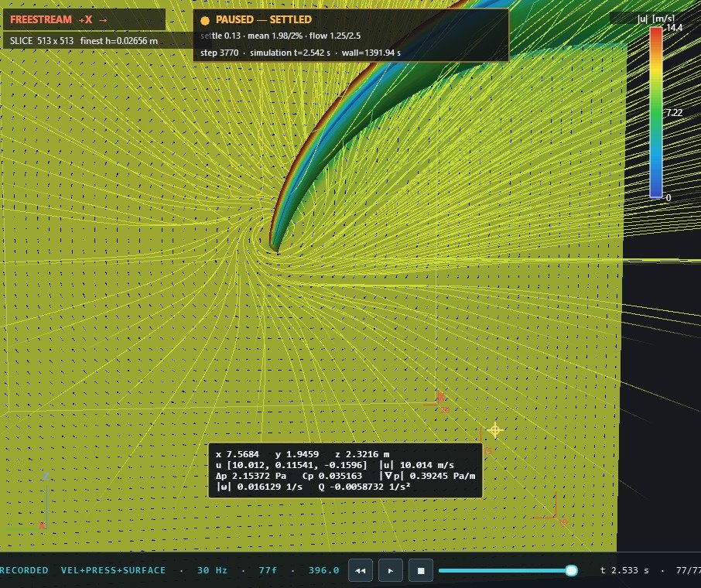The height and width of the screenshot is (588, 701).
Task: Click the |u| [m/s] legend title
Action: pyautogui.click(x=656, y=19)
